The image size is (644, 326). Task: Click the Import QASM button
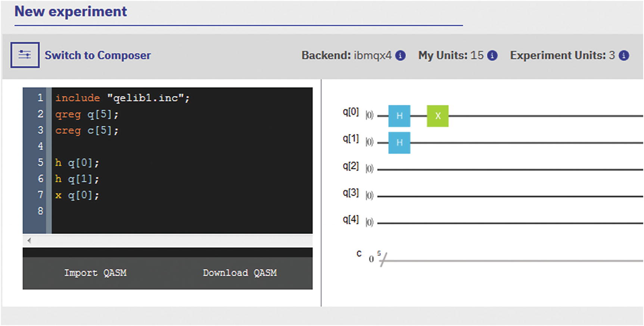tap(95, 273)
